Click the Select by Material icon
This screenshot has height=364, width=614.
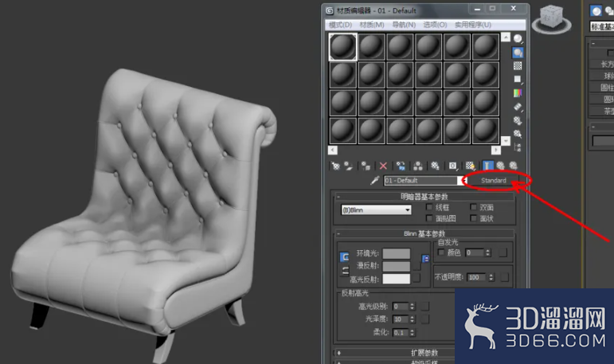point(518,134)
